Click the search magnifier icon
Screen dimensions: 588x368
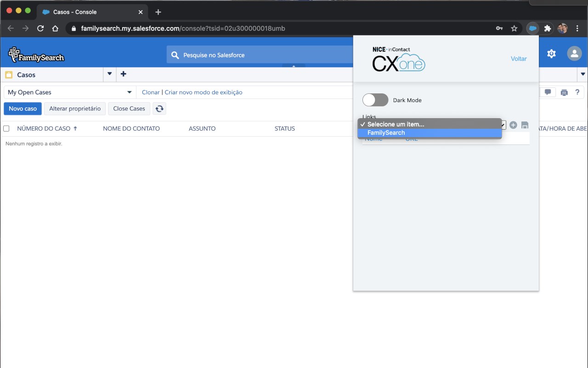(175, 55)
